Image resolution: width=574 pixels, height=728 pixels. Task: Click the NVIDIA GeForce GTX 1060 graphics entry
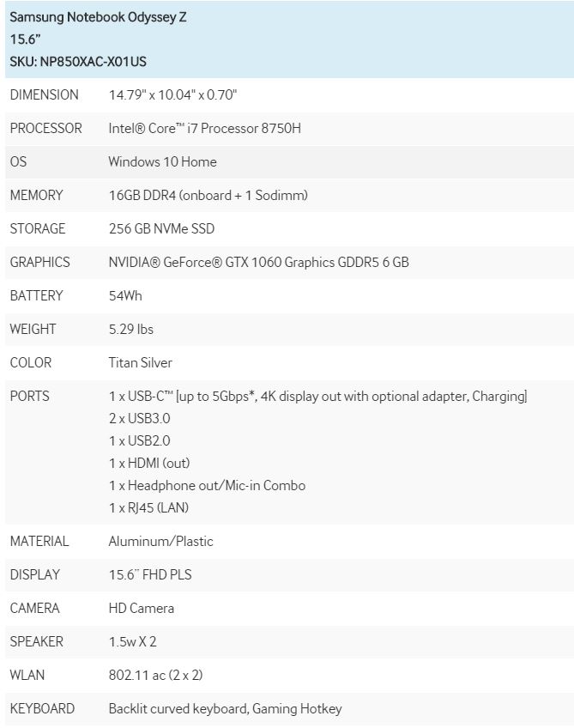coord(258,262)
